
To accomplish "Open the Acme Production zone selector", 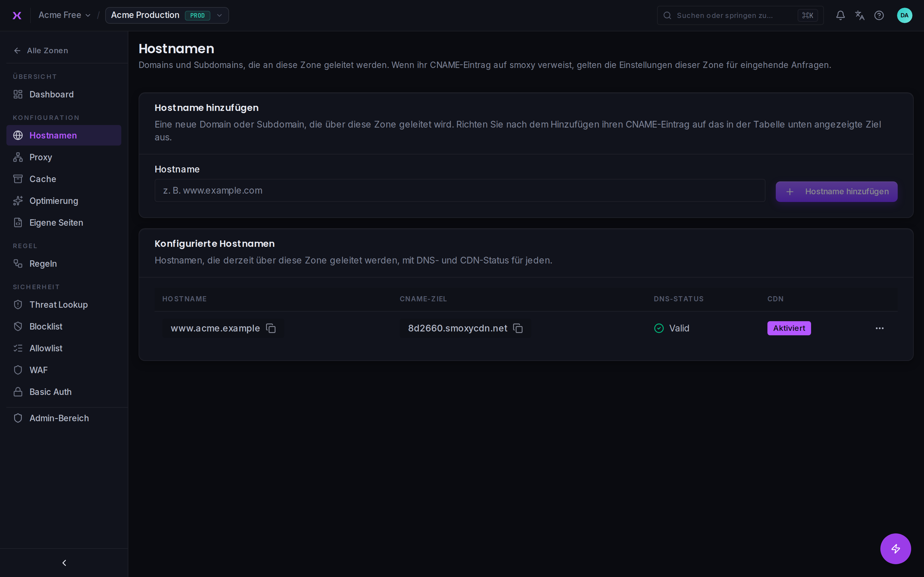I will coord(167,15).
